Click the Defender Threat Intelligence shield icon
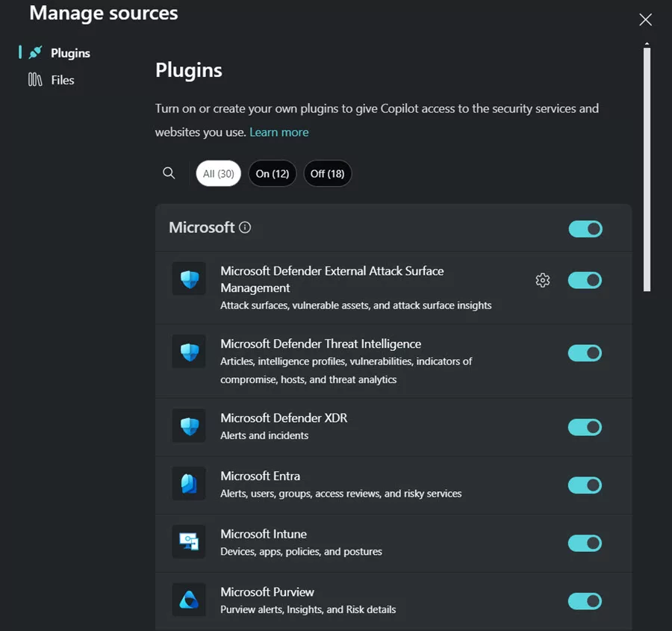 coord(189,352)
